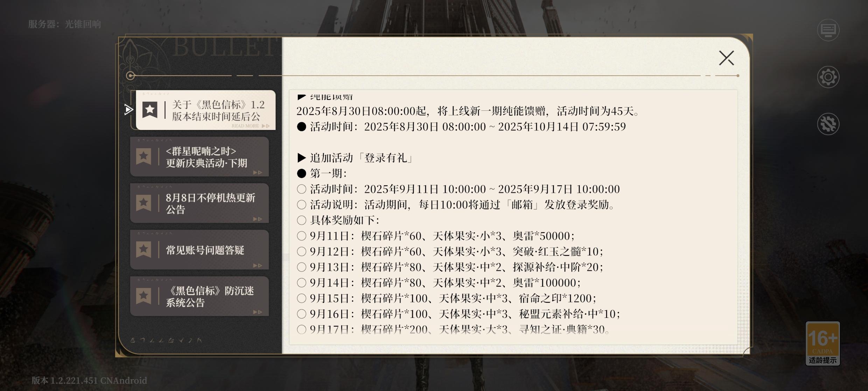This screenshot has width=868, height=391.
Task: Click the 9月15日 reward line
Action: (447, 299)
